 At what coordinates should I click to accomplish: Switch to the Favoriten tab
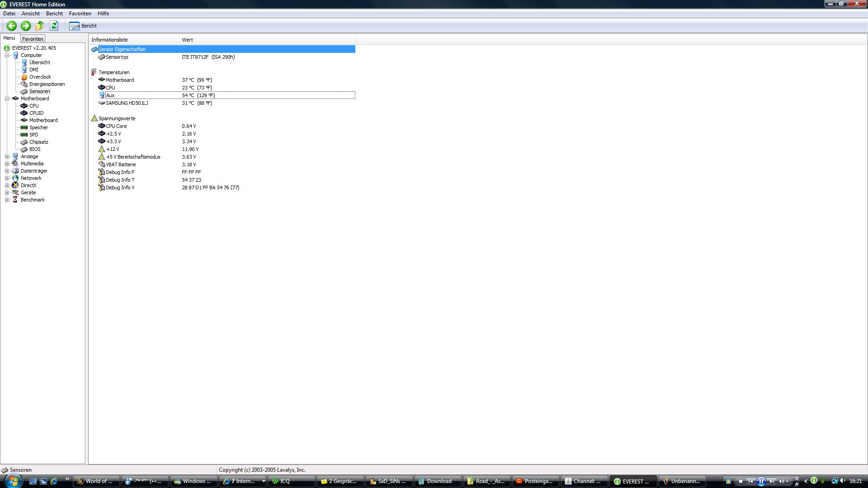[33, 39]
